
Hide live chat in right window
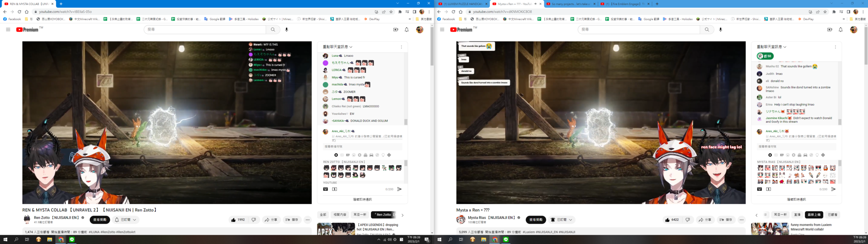click(796, 200)
